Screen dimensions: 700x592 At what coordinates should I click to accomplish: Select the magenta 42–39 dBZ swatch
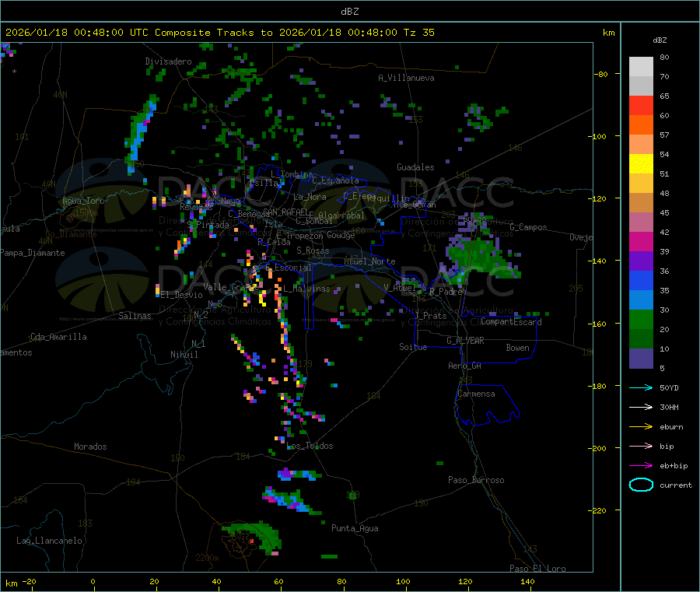[x=641, y=241]
